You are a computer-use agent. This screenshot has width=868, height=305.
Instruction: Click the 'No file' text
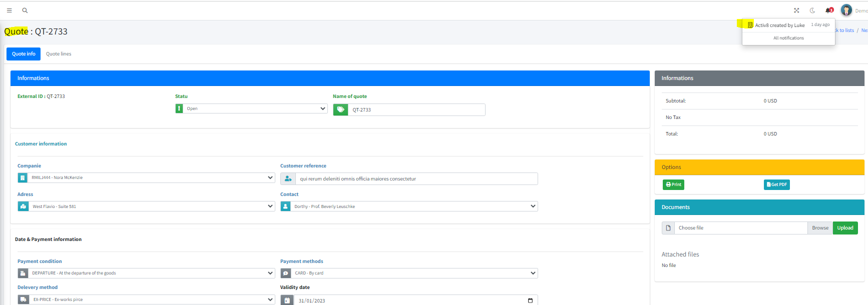point(669,265)
